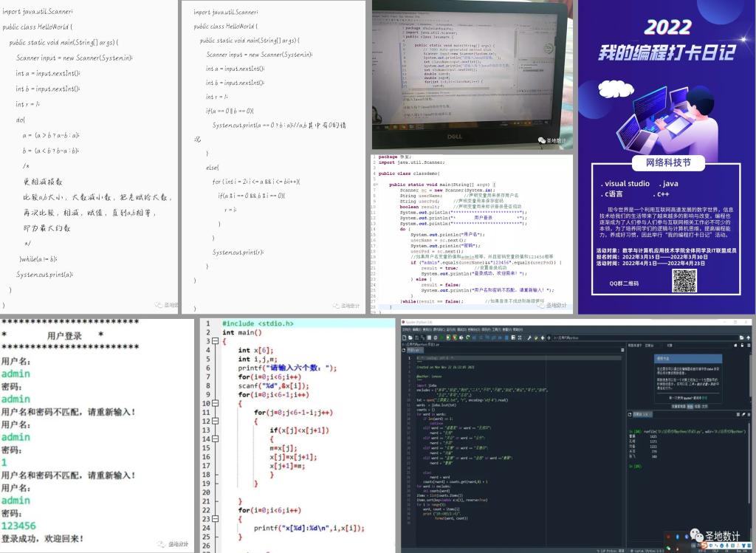756x553 pixels.
Task: Click the password value "123456" in login output
Action: 18,526
